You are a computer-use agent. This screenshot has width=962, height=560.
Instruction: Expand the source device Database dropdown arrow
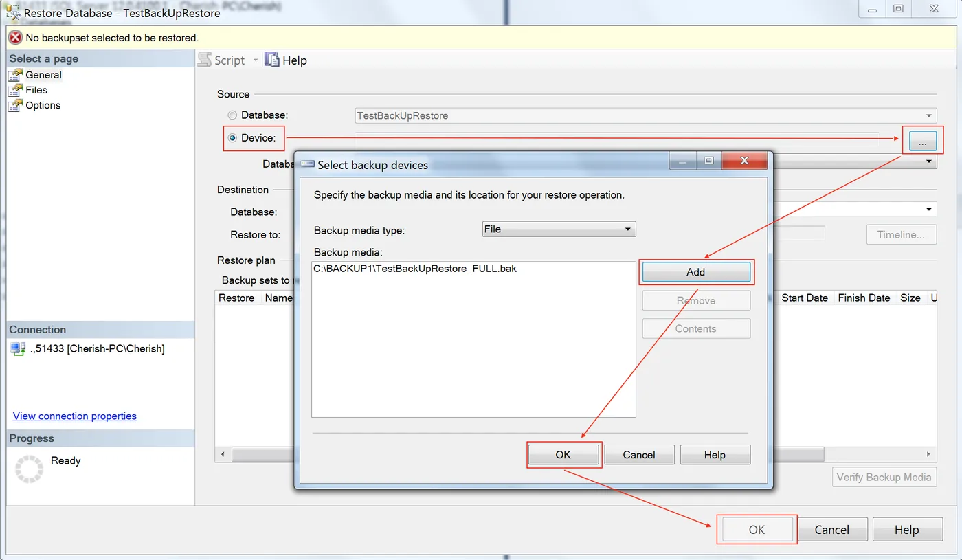[x=929, y=161]
